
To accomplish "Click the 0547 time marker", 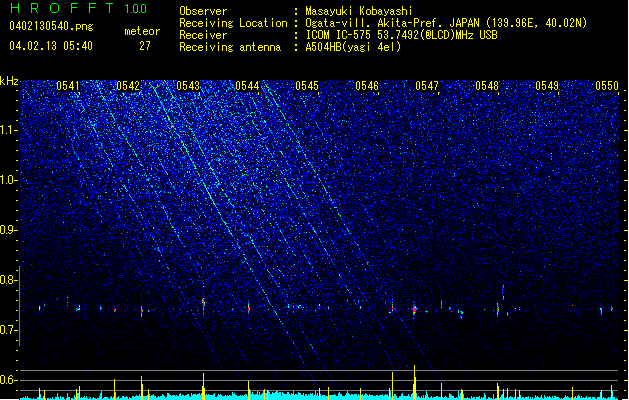I will (x=427, y=86).
